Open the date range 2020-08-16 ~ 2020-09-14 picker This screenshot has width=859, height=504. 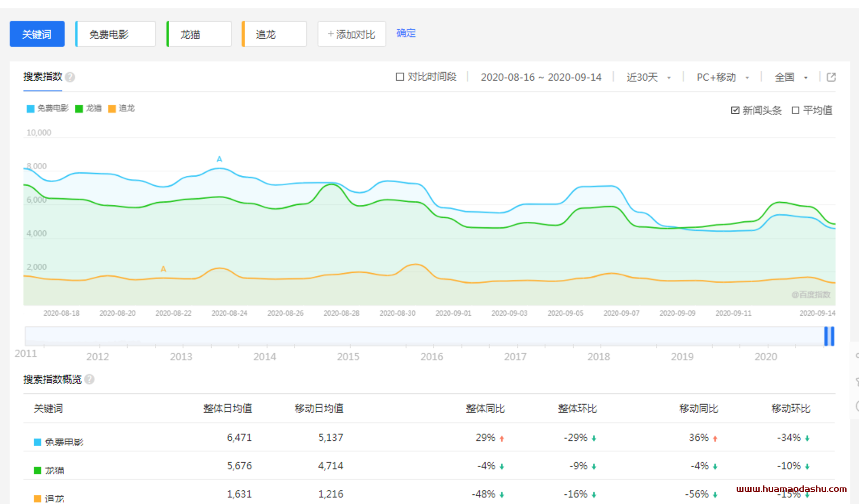point(541,77)
